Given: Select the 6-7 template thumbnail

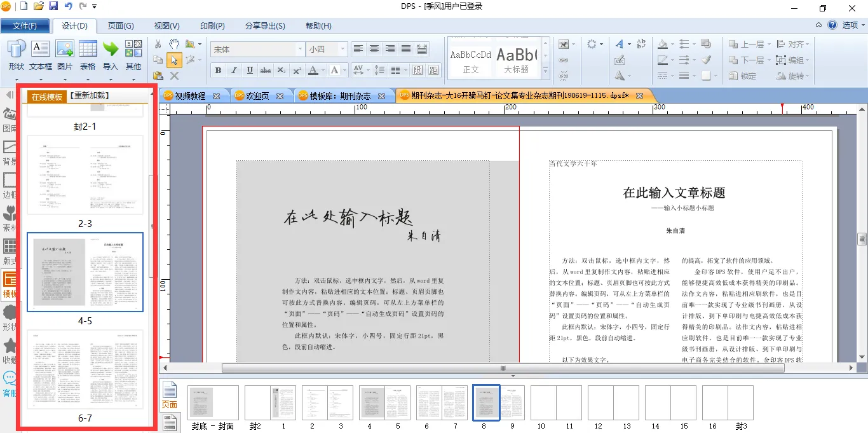Looking at the screenshot, I should click(x=85, y=369).
